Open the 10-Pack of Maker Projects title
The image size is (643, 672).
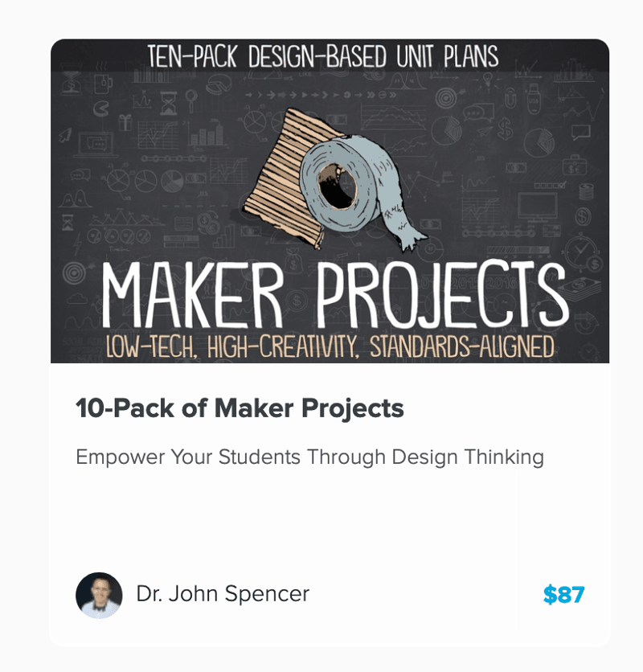point(240,408)
